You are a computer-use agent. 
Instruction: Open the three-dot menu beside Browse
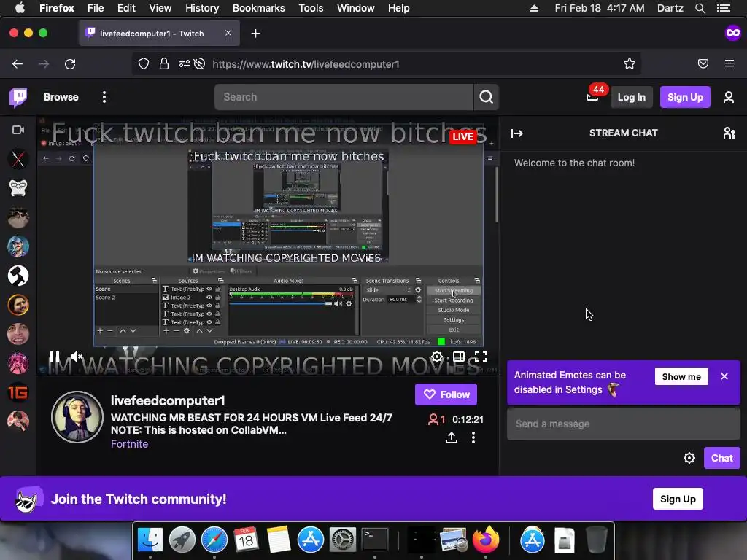pyautogui.click(x=104, y=97)
